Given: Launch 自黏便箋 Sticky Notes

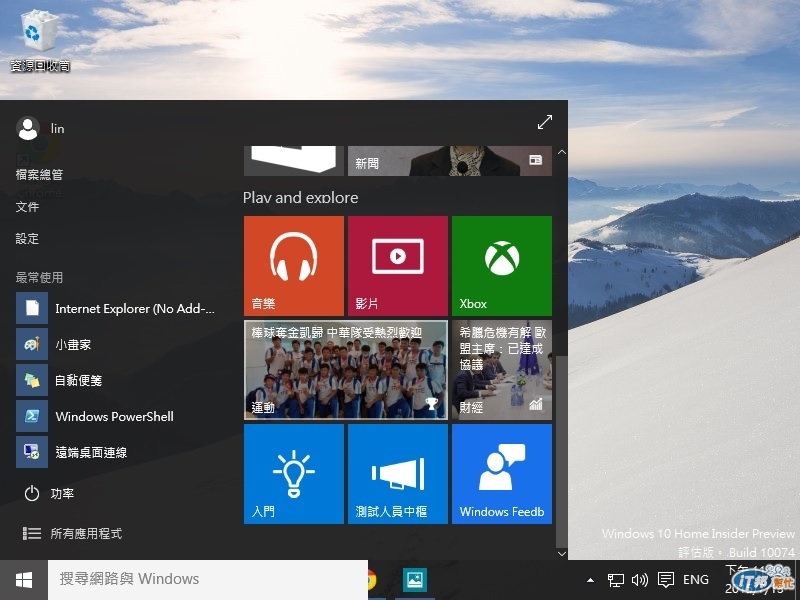Looking at the screenshot, I should click(x=117, y=380).
